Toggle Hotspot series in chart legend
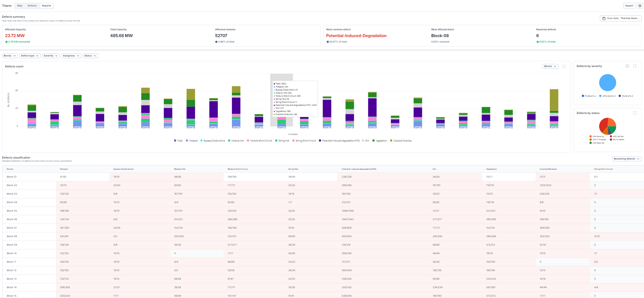Viewport: 644px width, 298px height. coord(192,140)
